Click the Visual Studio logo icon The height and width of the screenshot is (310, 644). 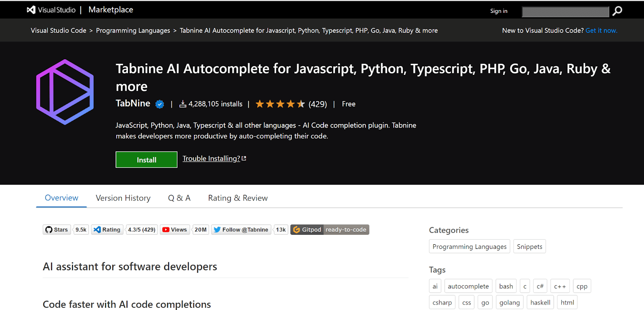pyautogui.click(x=31, y=10)
